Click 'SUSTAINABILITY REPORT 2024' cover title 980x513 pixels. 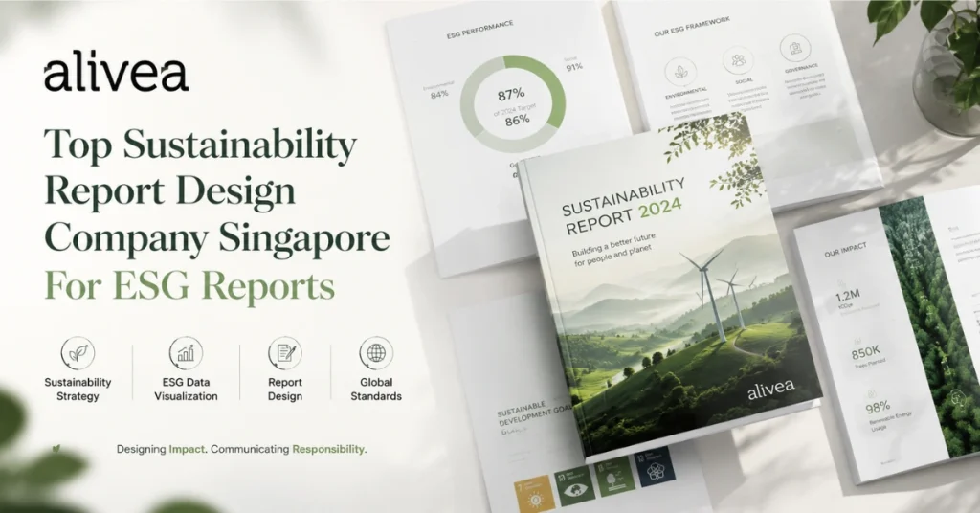624,206
